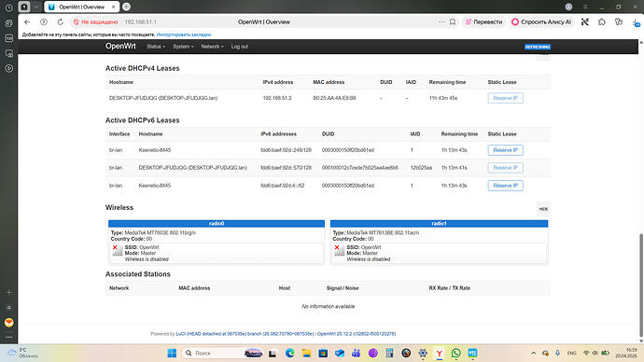Viewport: 644px width, 362px height.
Task: Hide the Wireless section with HIDE
Action: [543, 209]
